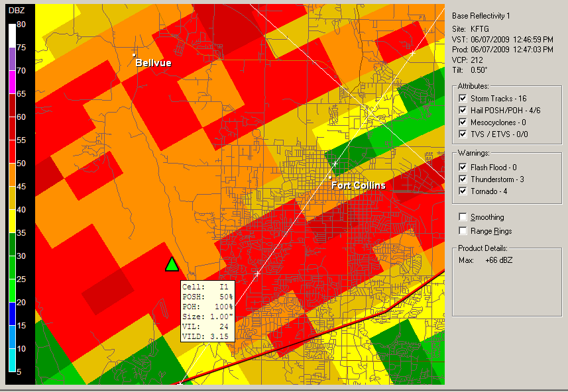Screen dimensions: 568x392
Task: Click the blue 15-20 dBZ legend band
Action: [12, 314]
